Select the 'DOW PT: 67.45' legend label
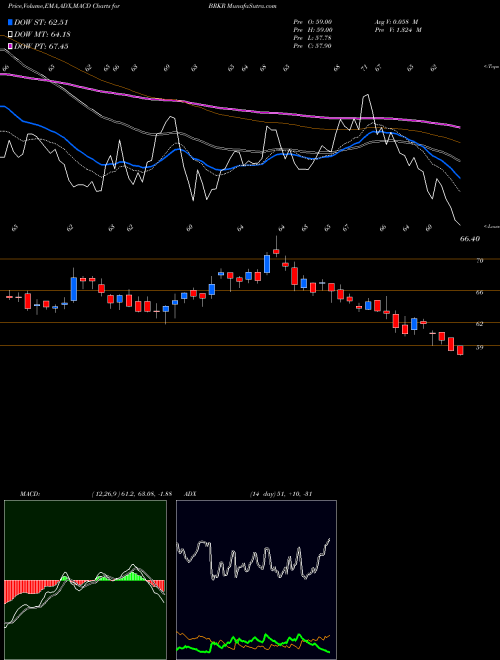This screenshot has width=500, height=660. coord(41,46)
